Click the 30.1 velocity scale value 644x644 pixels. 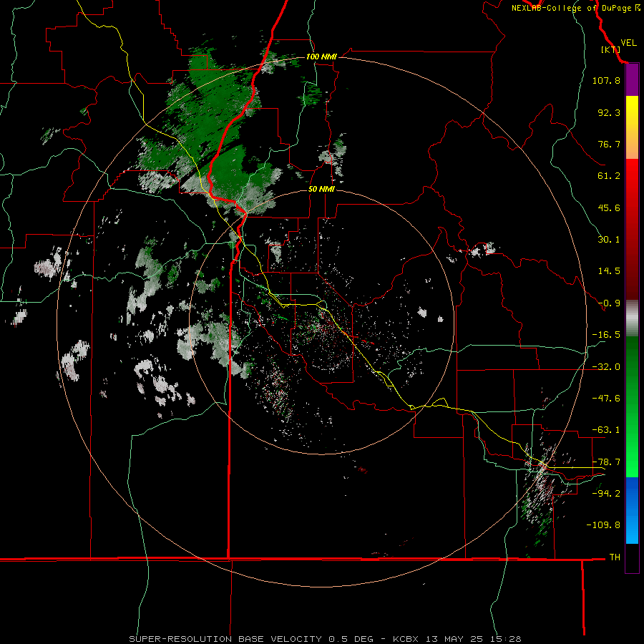coord(609,240)
